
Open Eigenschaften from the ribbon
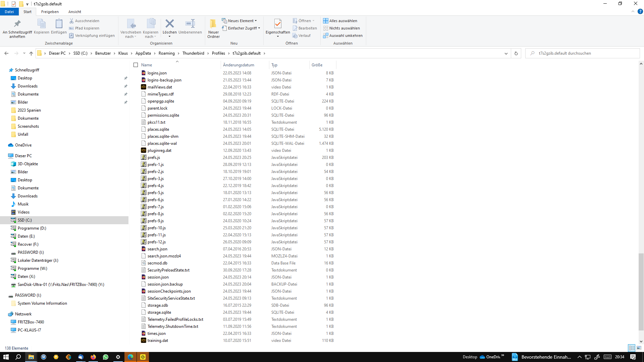(278, 24)
